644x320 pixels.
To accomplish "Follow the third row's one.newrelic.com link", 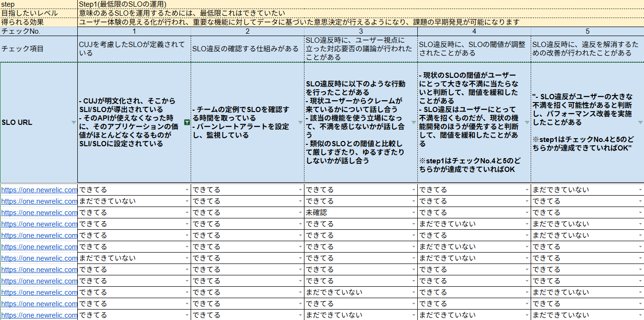I will point(39,213).
